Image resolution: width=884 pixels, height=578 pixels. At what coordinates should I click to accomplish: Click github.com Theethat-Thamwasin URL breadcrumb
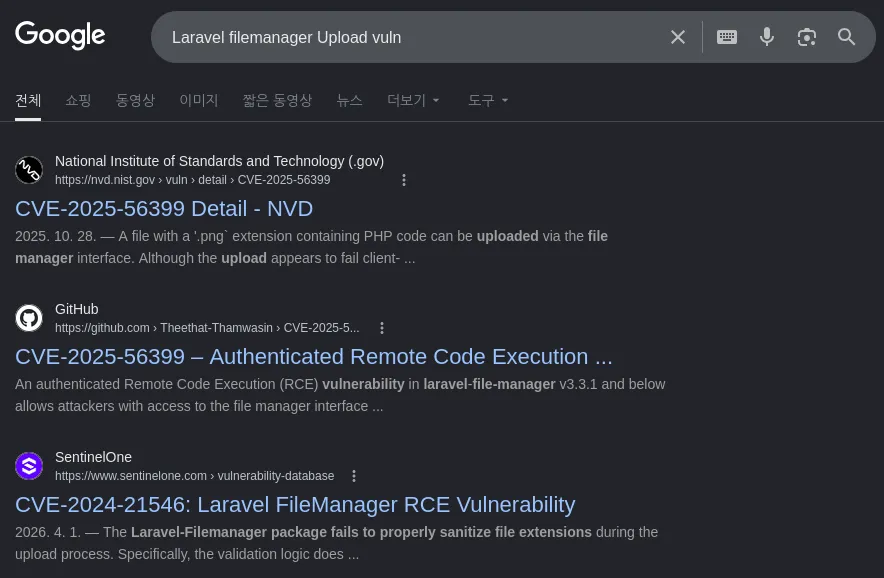(x=207, y=328)
